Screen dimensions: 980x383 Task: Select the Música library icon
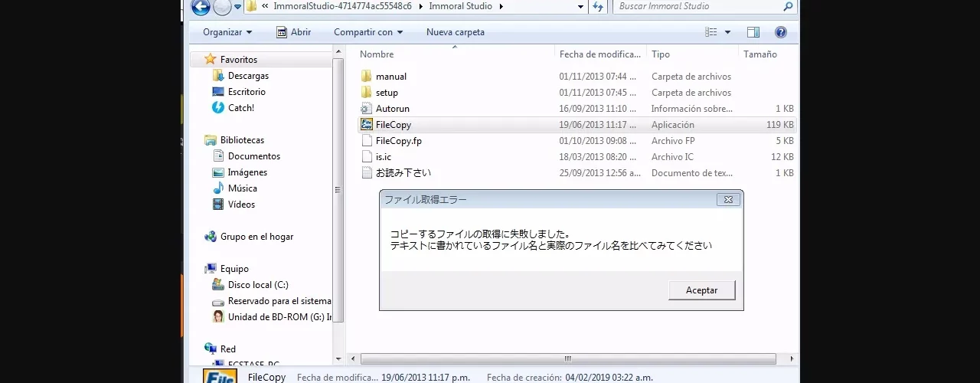(x=218, y=188)
